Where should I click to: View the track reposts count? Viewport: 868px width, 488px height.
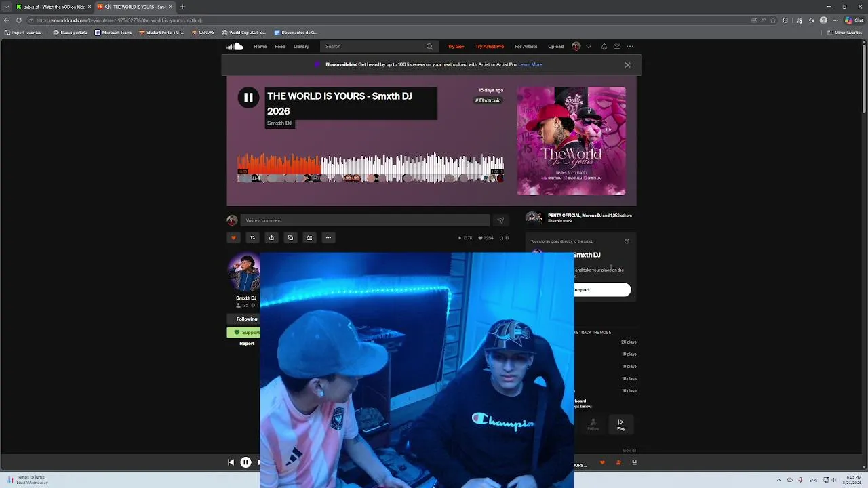(504, 238)
